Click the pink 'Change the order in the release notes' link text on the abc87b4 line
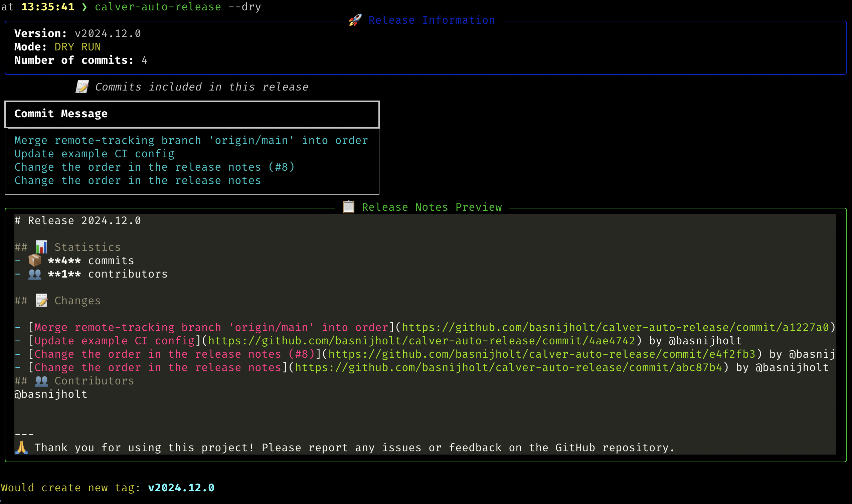 point(158,367)
